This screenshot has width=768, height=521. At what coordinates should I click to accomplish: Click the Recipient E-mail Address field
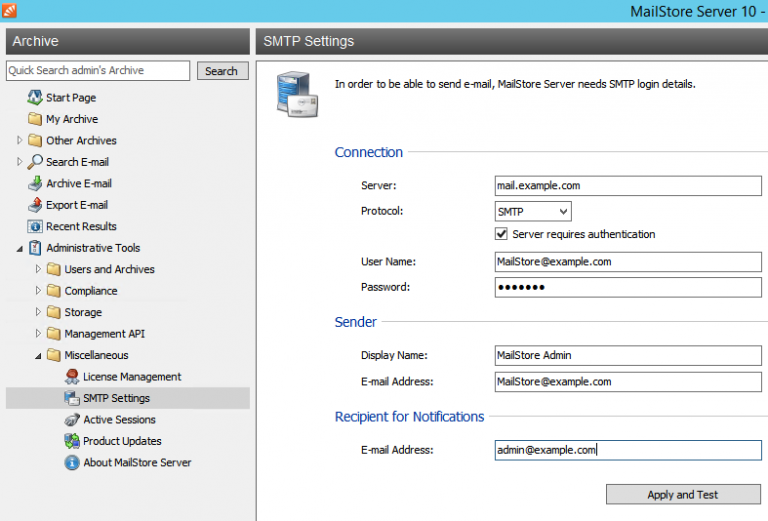point(628,450)
